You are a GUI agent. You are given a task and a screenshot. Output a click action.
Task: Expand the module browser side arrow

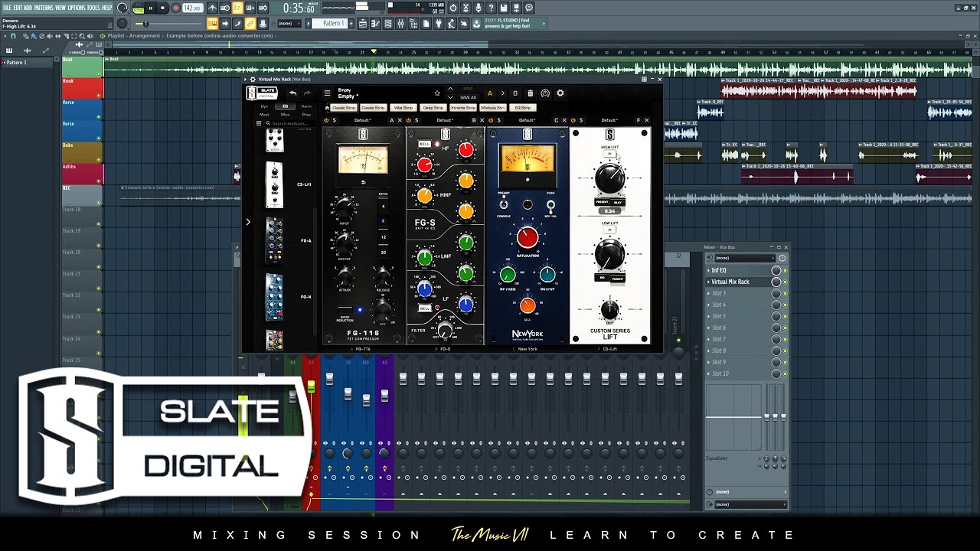[x=248, y=222]
